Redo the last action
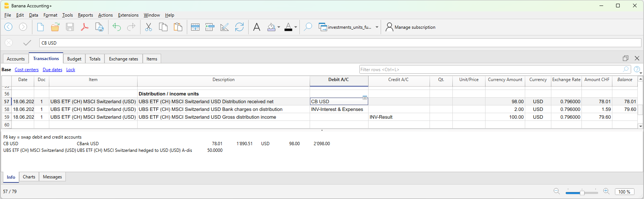This screenshot has width=644, height=199. click(x=131, y=27)
